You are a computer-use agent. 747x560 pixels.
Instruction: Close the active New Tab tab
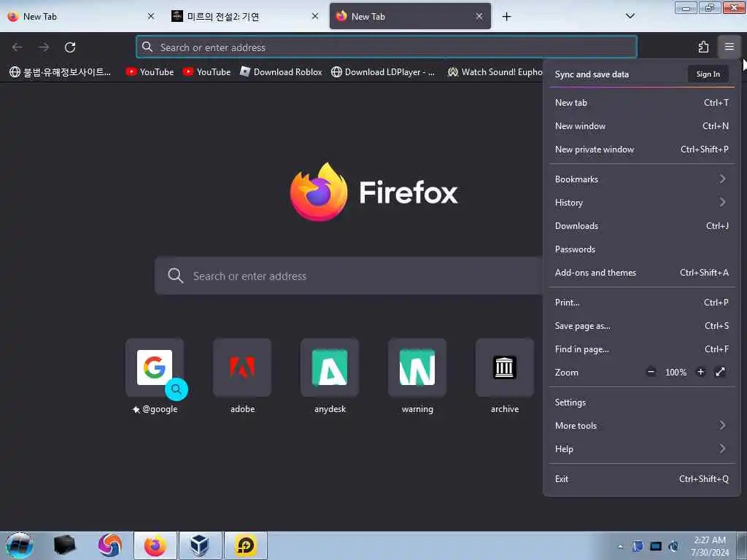[479, 16]
